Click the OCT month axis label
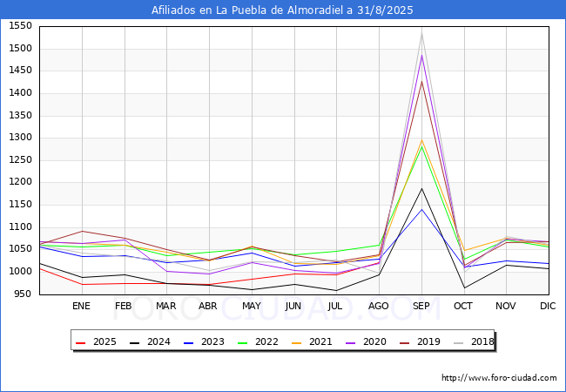Viewport: 566px width, 392px height. (463, 306)
